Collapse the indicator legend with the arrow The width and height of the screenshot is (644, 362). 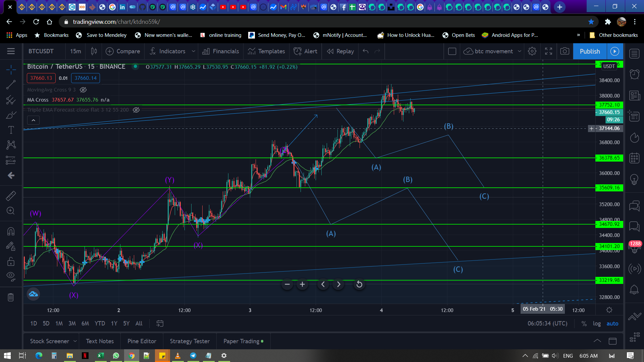(33, 120)
